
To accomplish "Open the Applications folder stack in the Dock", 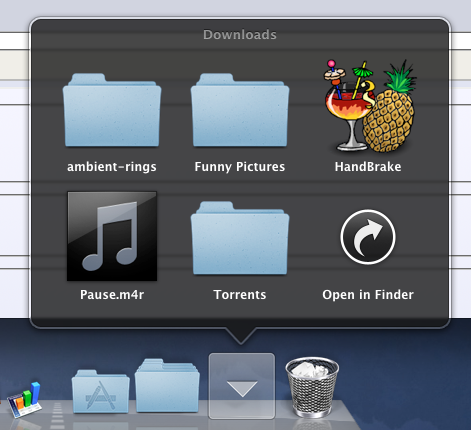I will point(101,391).
